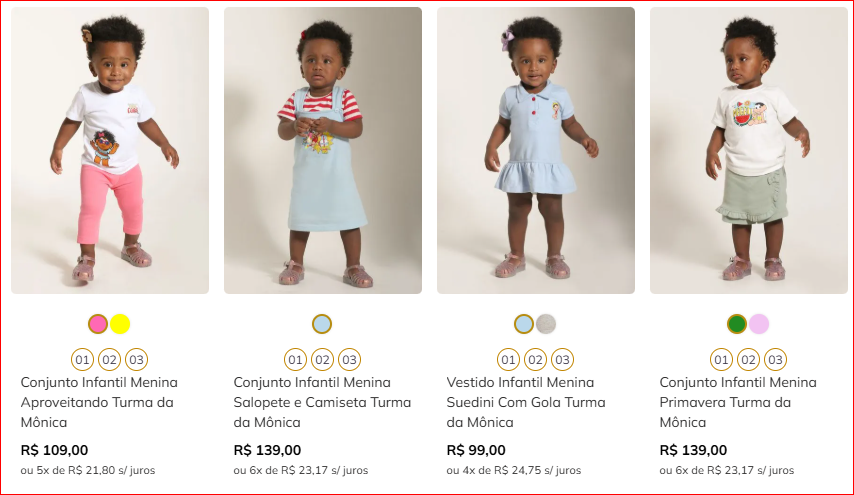Open Conjunto Infantil Menina Primavera title link
This screenshot has height=495, width=854.
pos(738,402)
